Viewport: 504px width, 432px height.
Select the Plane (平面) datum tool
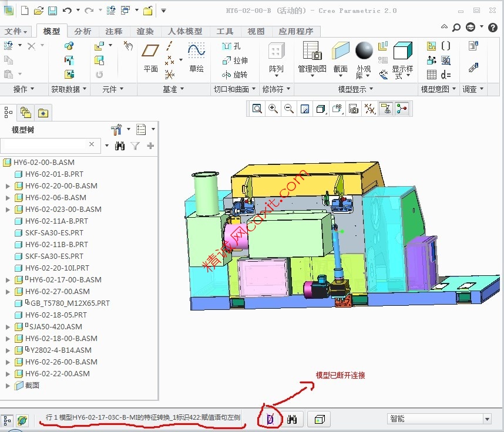point(150,58)
